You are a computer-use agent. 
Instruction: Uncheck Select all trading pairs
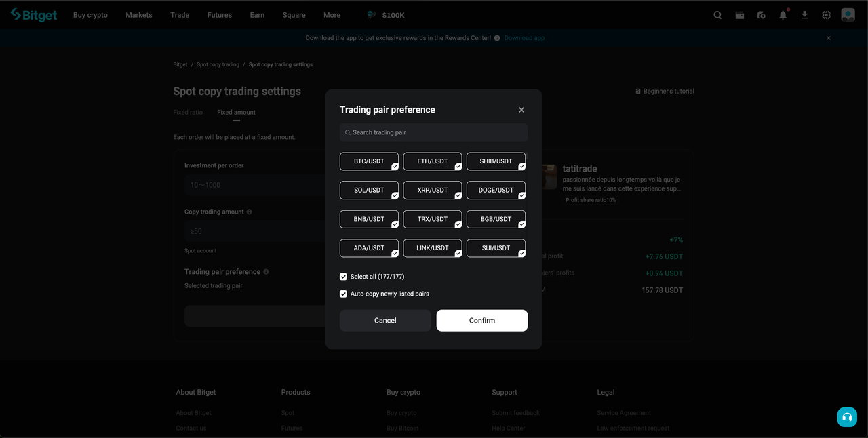pyautogui.click(x=343, y=277)
